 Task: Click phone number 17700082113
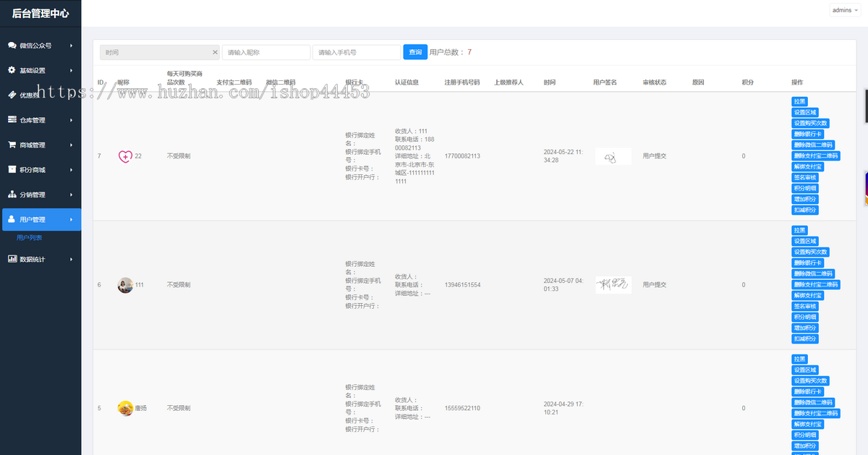click(x=462, y=156)
